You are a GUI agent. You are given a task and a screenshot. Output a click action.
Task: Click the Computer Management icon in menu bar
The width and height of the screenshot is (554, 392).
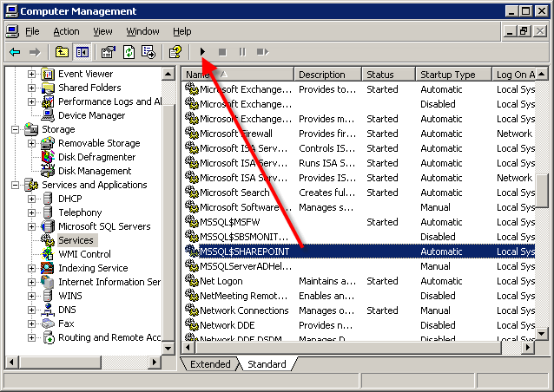click(x=12, y=31)
